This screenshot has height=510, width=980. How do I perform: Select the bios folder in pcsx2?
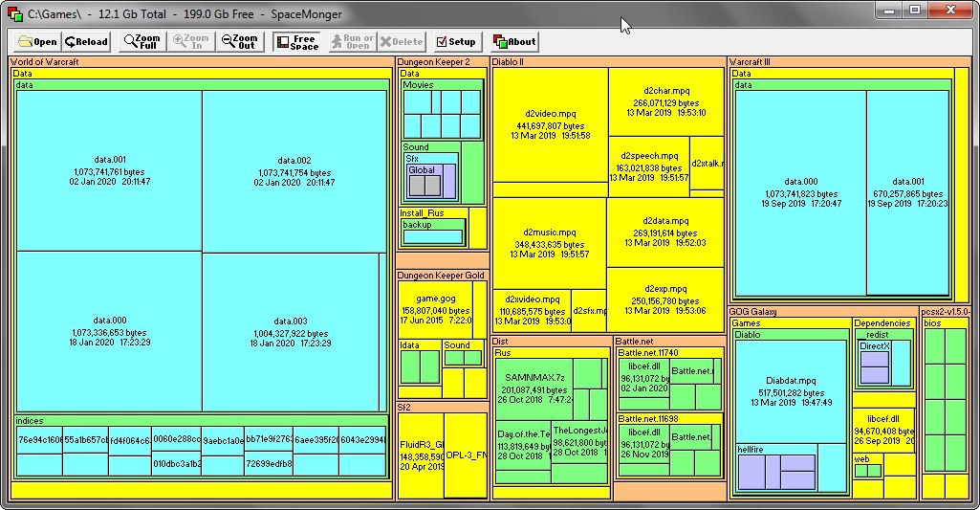932,323
